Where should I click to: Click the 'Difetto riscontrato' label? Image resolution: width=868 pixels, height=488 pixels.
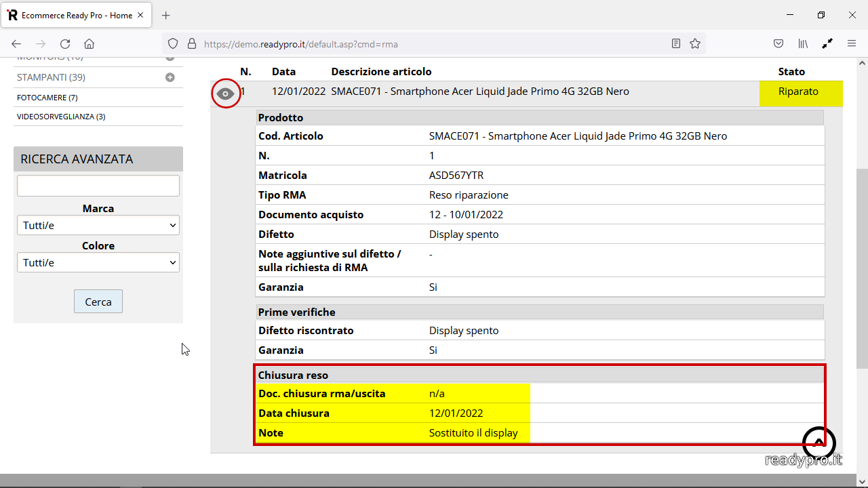click(306, 330)
